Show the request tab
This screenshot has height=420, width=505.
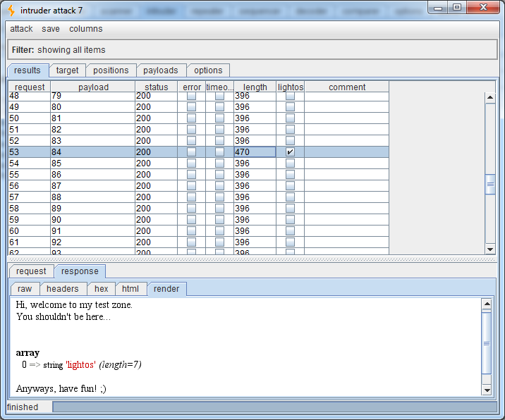pyautogui.click(x=31, y=271)
